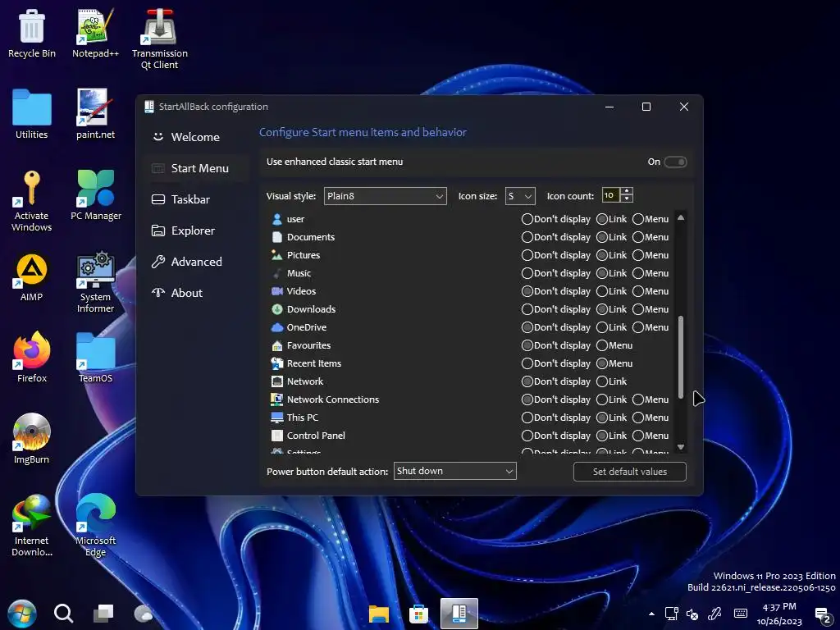This screenshot has height=630, width=840.
Task: Open File Explorer from the taskbar
Action: (x=379, y=614)
